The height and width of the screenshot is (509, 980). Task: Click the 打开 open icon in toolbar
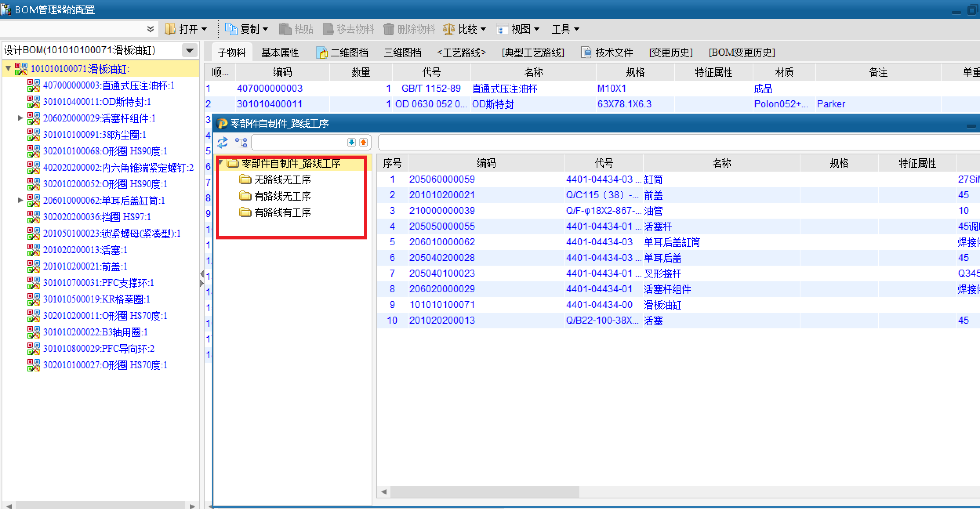(170, 29)
